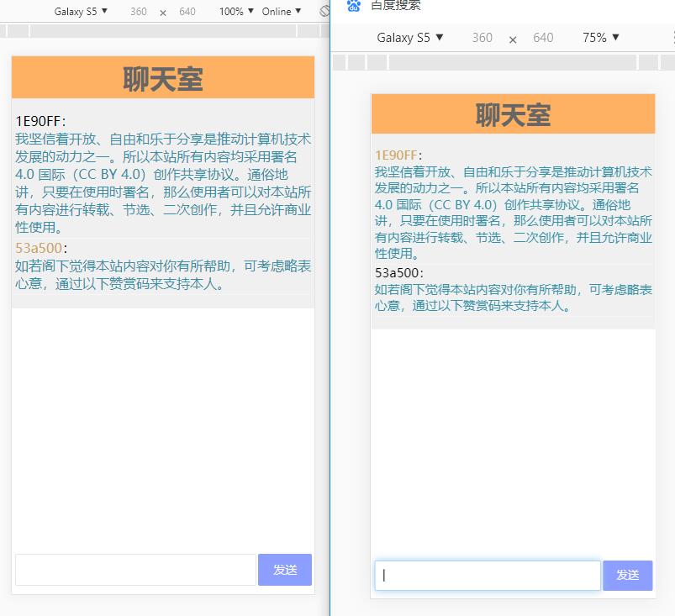675x616 pixels.
Task: Open the Galaxy S5 device dropdown in right panel
Action: coord(409,38)
